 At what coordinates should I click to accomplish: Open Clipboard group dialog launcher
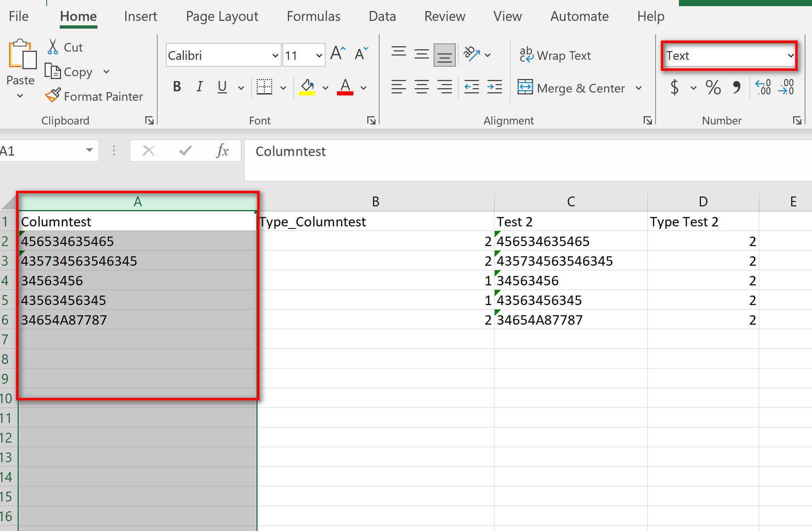point(149,120)
